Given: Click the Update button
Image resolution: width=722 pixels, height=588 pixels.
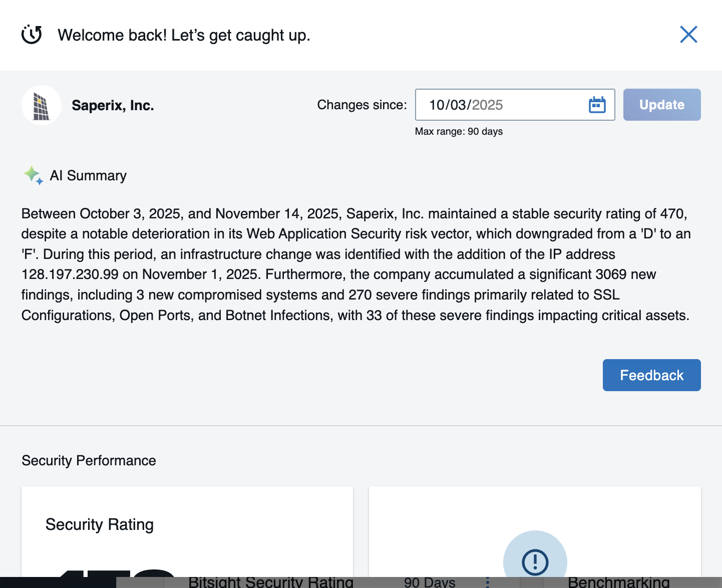Looking at the screenshot, I should coord(661,105).
